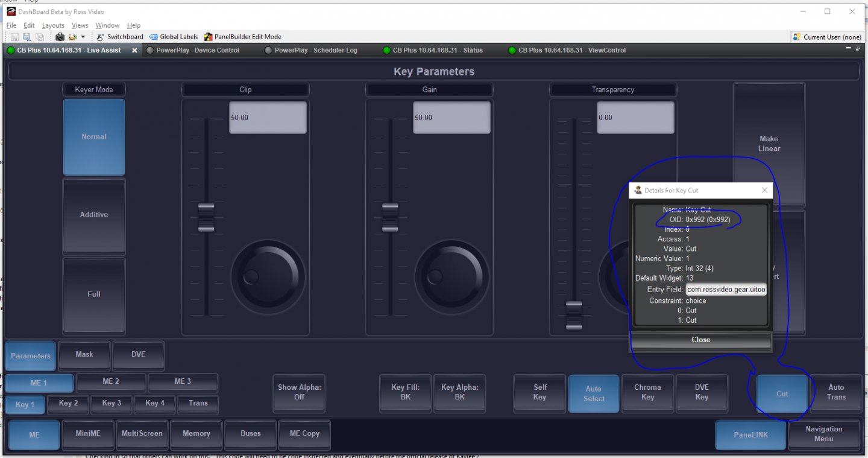Click the greyed-out Save icon in toolbar
This screenshot has width=868, height=458.
pos(14,37)
